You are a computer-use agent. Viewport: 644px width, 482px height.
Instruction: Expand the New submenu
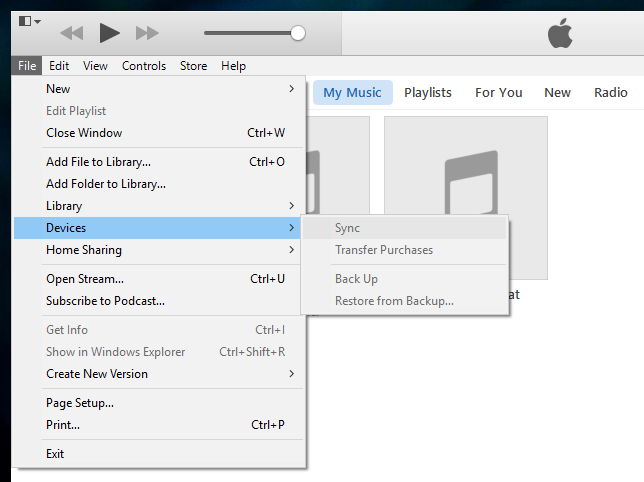[x=159, y=89]
